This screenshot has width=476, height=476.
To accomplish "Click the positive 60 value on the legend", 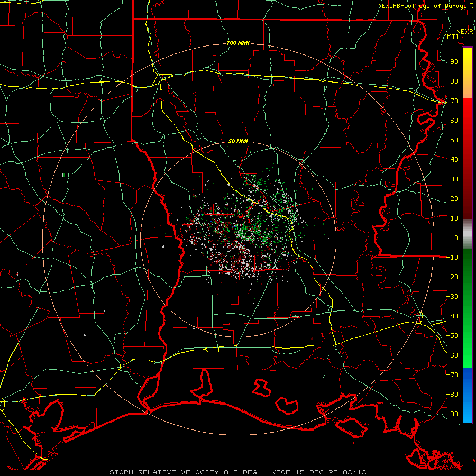I will (x=454, y=120).
